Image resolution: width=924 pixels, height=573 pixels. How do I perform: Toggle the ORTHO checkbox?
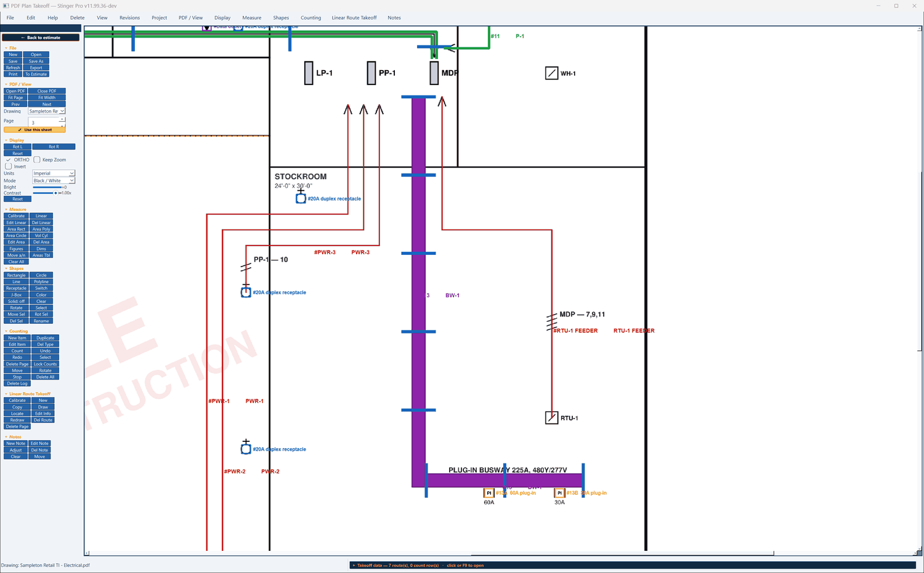pos(9,159)
